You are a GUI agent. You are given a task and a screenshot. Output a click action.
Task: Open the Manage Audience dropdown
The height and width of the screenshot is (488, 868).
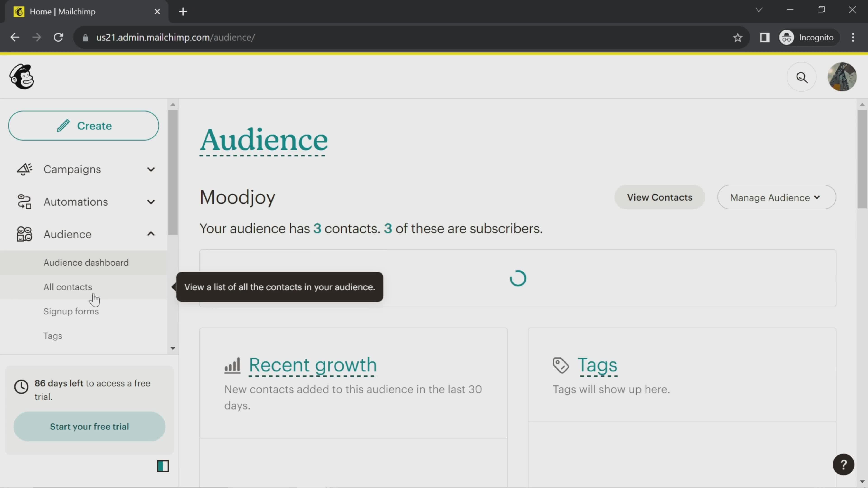775,197
